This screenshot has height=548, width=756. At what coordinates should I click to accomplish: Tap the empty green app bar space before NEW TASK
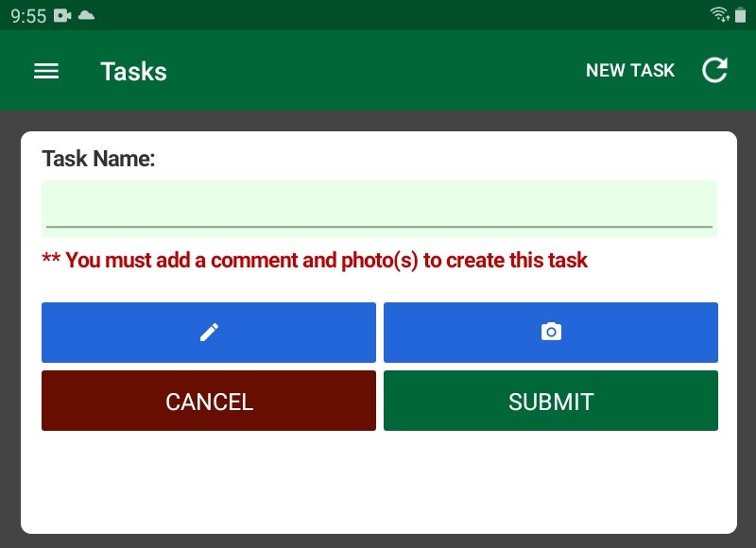(x=378, y=72)
